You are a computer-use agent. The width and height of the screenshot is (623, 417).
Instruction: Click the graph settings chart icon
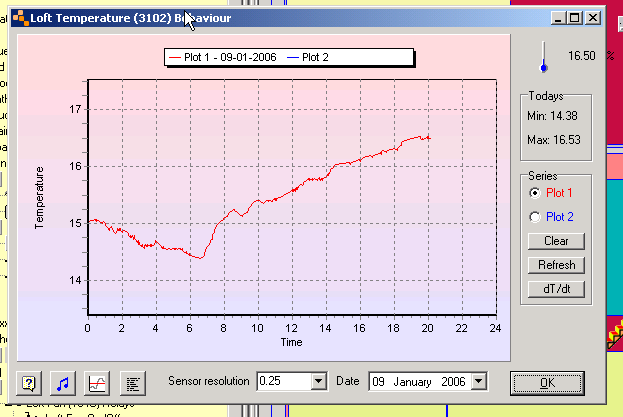point(97,382)
